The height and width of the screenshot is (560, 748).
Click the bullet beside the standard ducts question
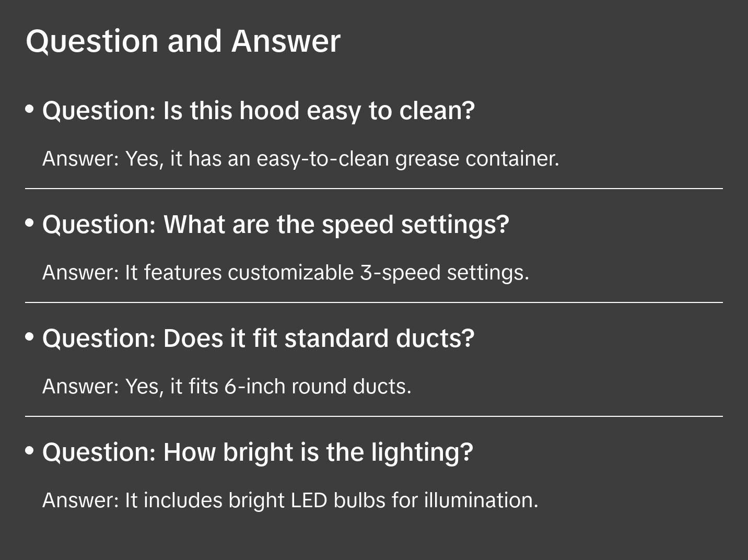click(30, 337)
